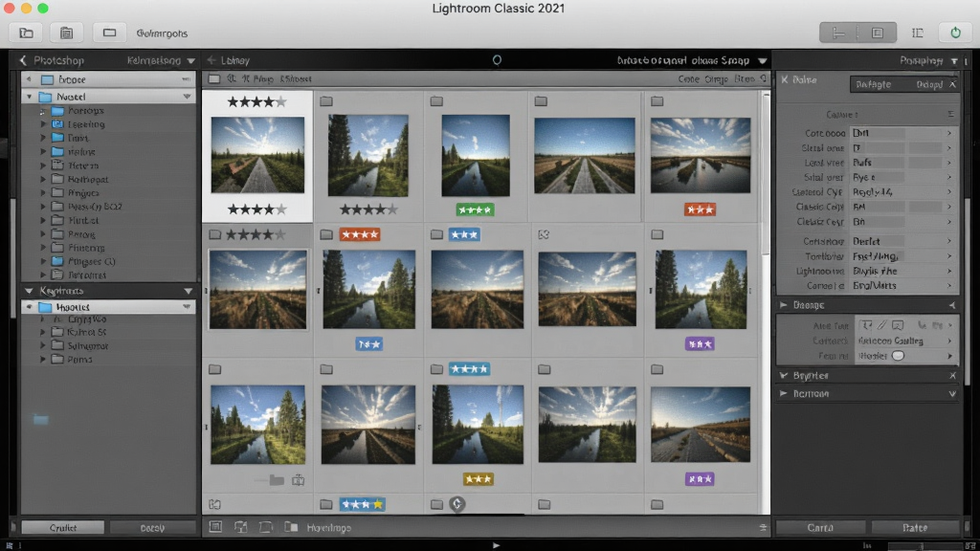Toggle flag box beside the blue-and-yellow star label
Image resolution: width=980 pixels, height=551 pixels.
coord(325,504)
